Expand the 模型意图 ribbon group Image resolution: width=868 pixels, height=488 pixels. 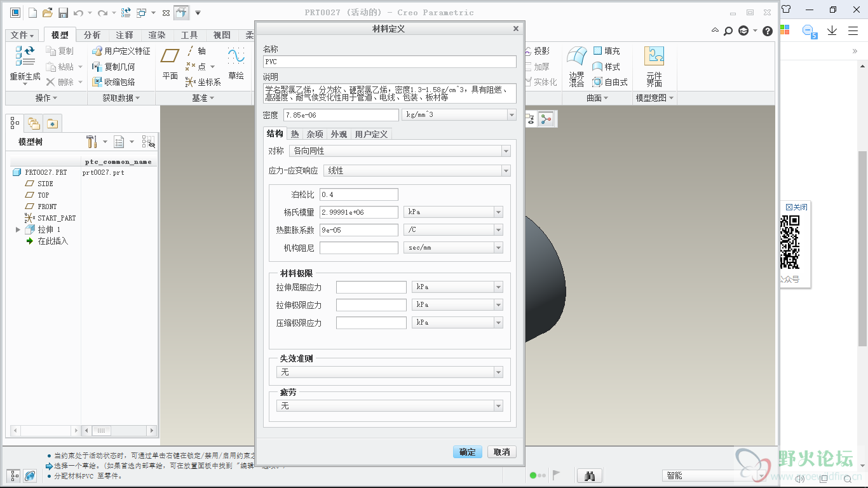(655, 98)
